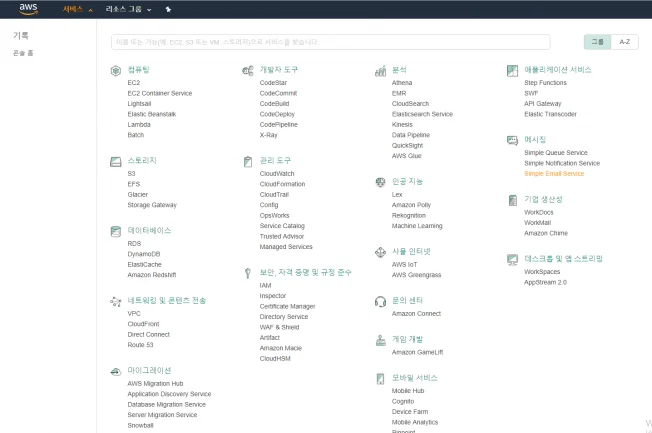Switch to 그룹 grouped view

[598, 42]
